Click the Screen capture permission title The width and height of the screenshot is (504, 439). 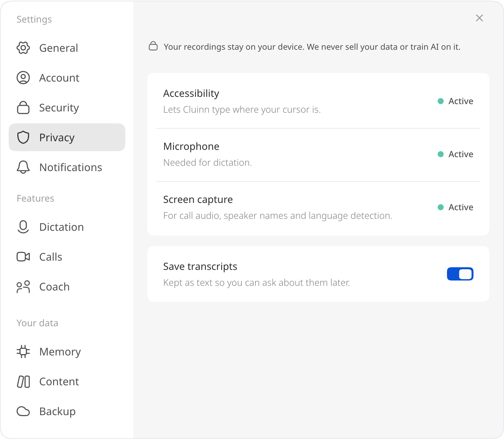click(198, 200)
